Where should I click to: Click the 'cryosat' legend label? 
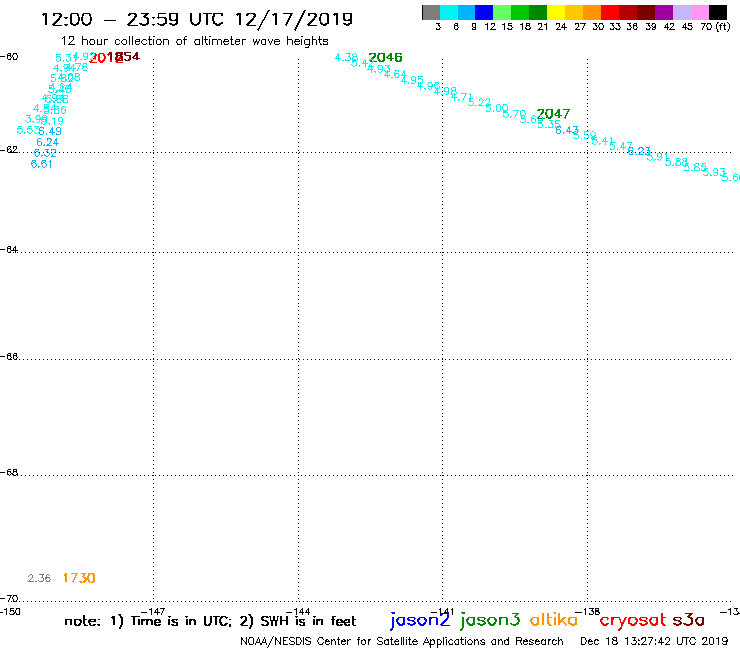pos(632,620)
